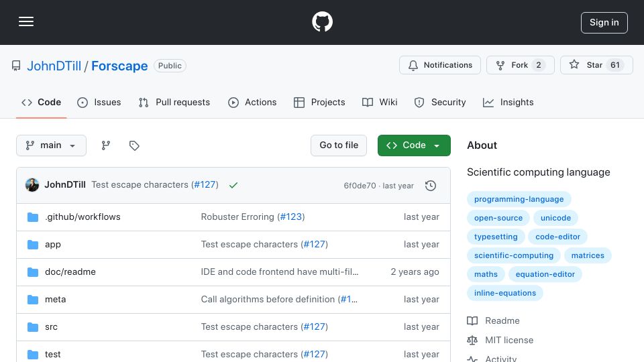The image size is (644, 362).
Task: Open the src folder
Action: click(x=51, y=326)
